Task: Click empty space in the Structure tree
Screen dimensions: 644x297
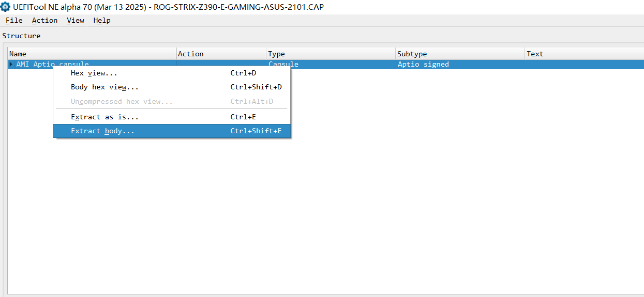Action: click(x=414, y=207)
